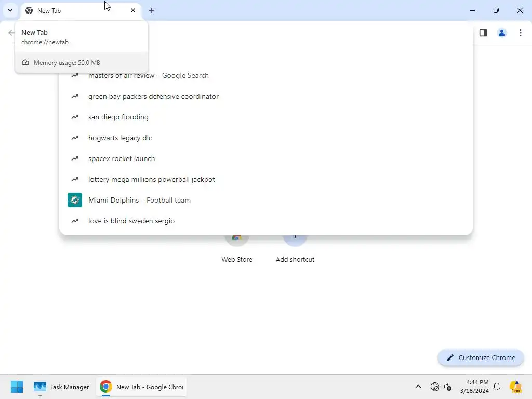532x399 pixels.
Task: Pick 'hogwarts legacy dlc' suggestion
Action: pos(265,138)
